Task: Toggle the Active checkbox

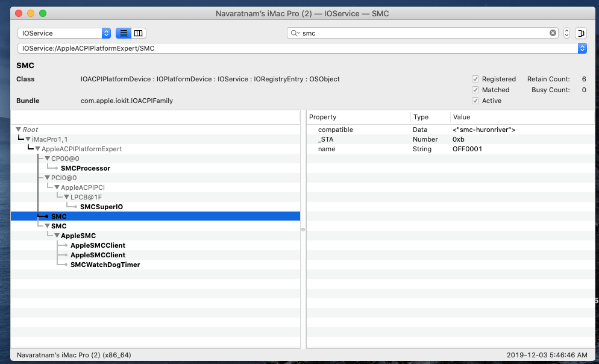Action: (x=475, y=101)
